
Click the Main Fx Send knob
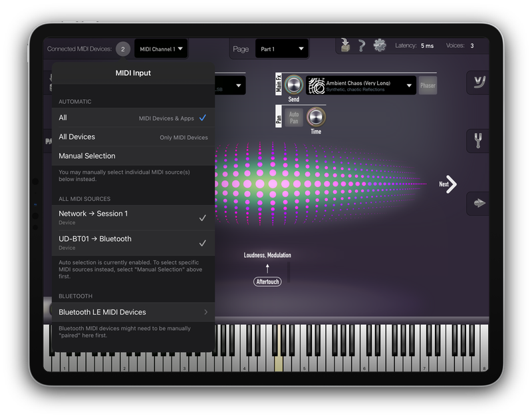click(293, 85)
